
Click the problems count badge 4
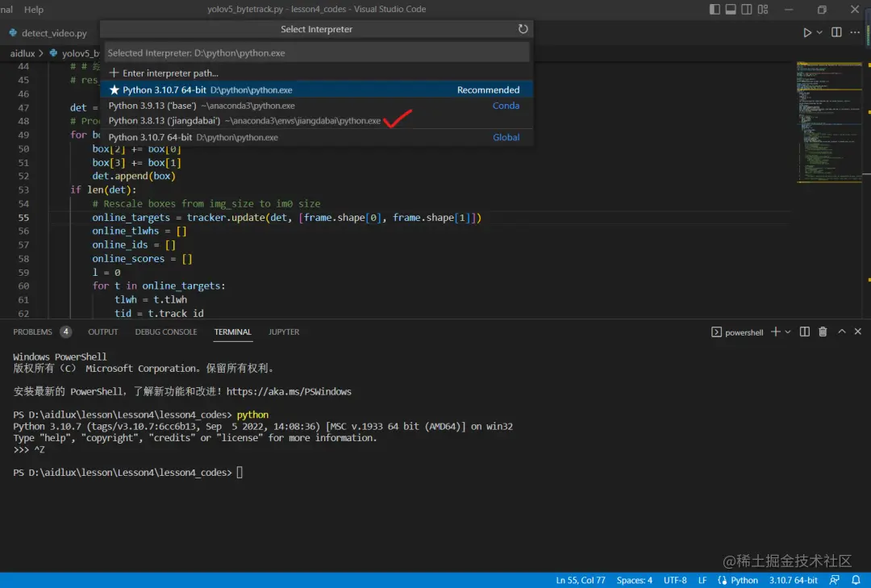(x=65, y=332)
